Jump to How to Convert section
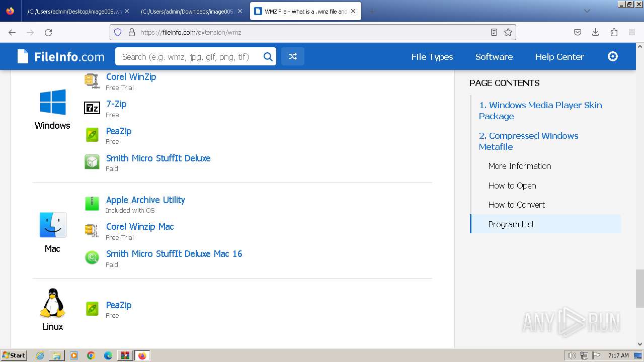 pos(517,205)
